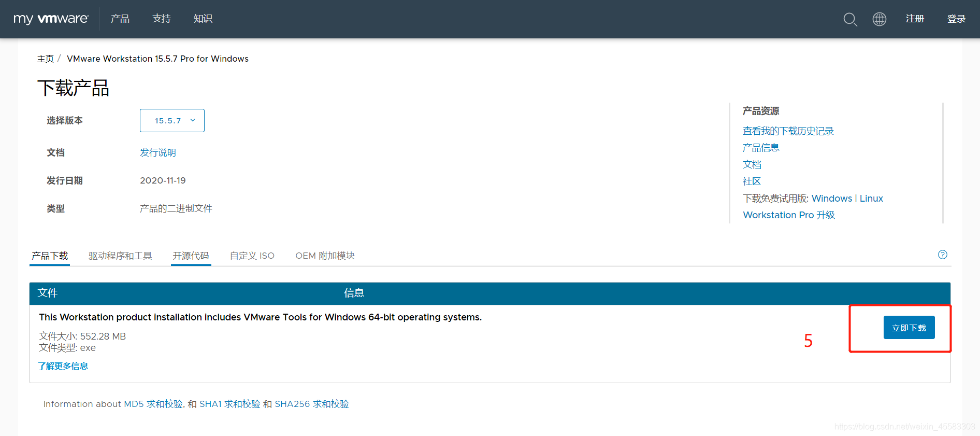Click the 信息 column header
Image resolution: width=980 pixels, height=436 pixels.
coord(354,293)
